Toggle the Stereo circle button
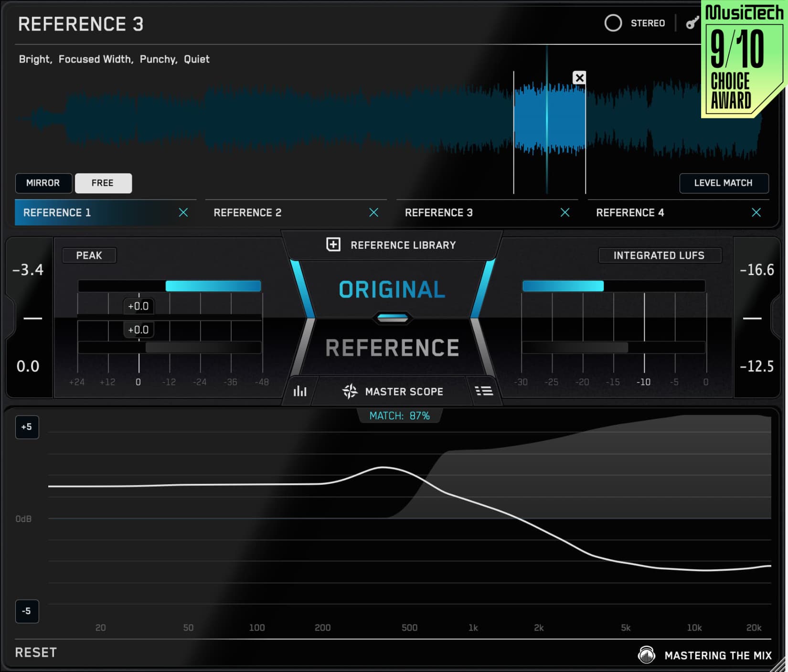Image resolution: width=788 pixels, height=672 pixels. click(613, 23)
